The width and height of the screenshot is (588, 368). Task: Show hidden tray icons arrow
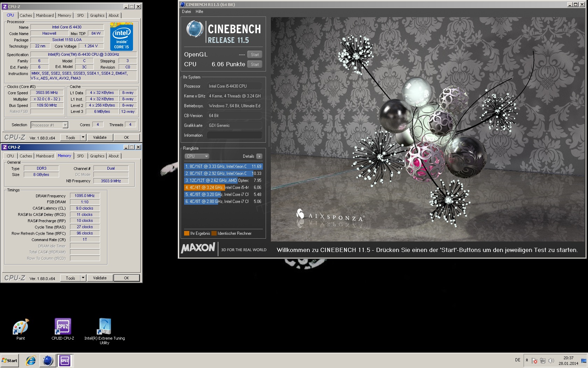pos(527,360)
